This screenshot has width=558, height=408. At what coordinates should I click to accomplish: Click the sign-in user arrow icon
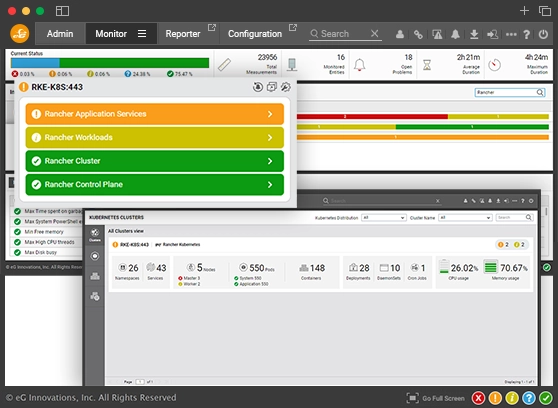[x=493, y=34]
